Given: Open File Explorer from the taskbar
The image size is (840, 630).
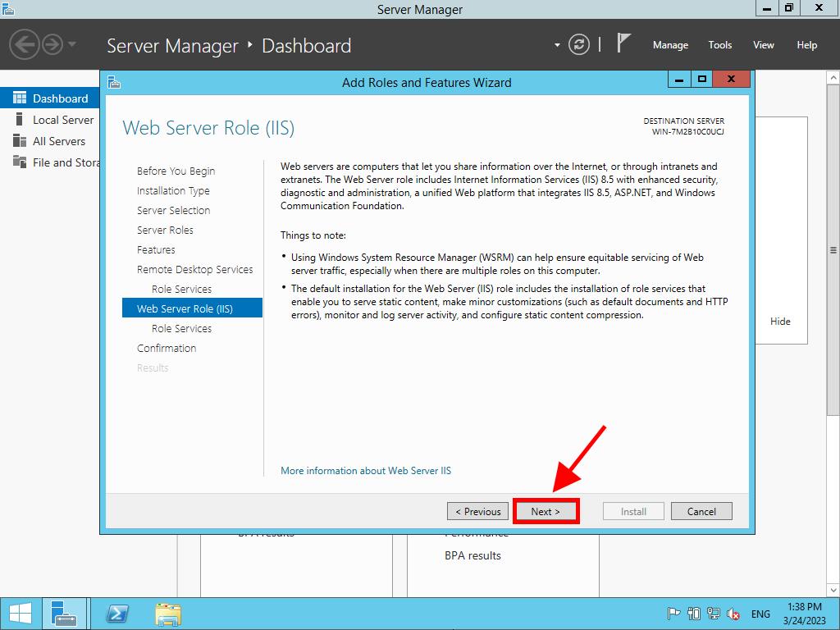Looking at the screenshot, I should point(168,614).
